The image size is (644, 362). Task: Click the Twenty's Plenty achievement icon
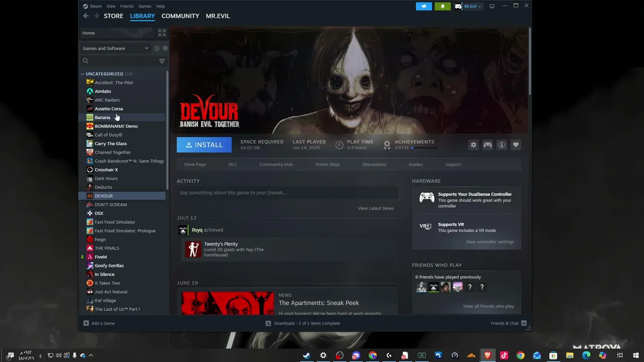click(x=193, y=249)
